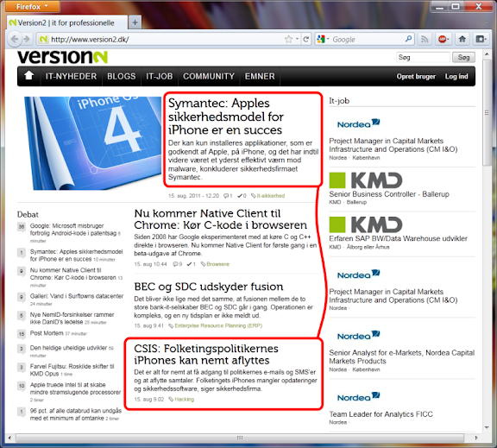Open the IT-NYHEDER menu
Viewport: 497px width, 448px height.
click(x=71, y=76)
